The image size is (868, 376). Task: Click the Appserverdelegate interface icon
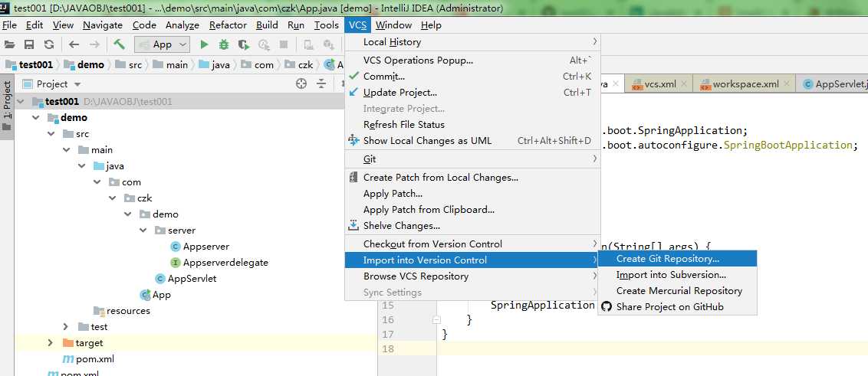176,263
